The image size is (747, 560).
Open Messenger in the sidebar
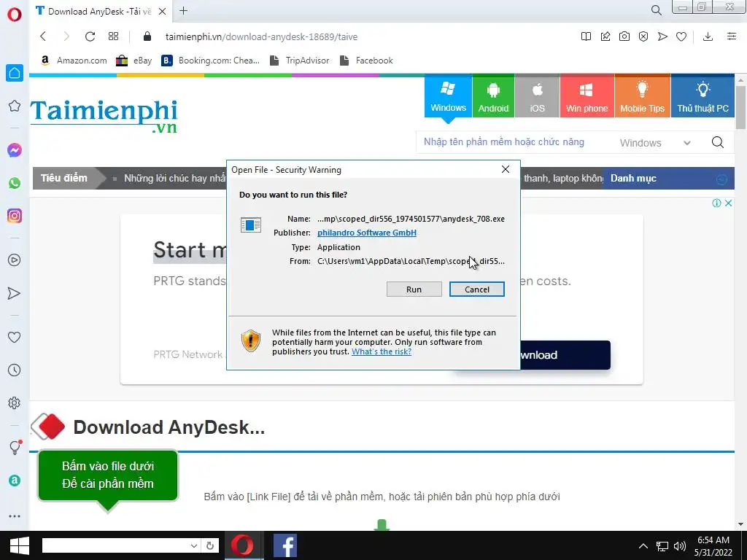click(15, 150)
